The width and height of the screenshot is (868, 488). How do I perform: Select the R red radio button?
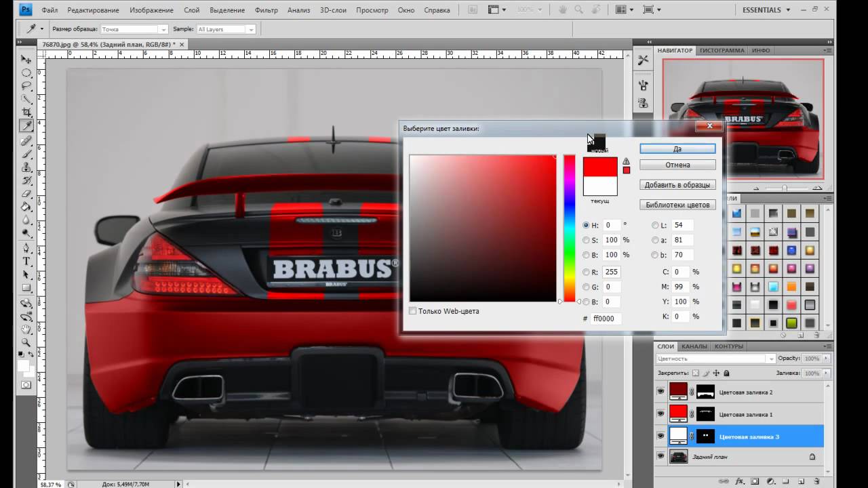coord(587,272)
